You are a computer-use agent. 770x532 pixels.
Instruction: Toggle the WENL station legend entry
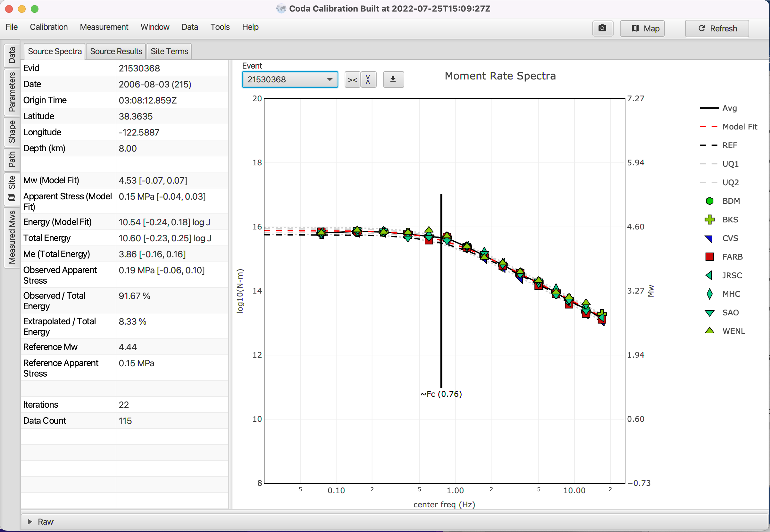click(725, 331)
